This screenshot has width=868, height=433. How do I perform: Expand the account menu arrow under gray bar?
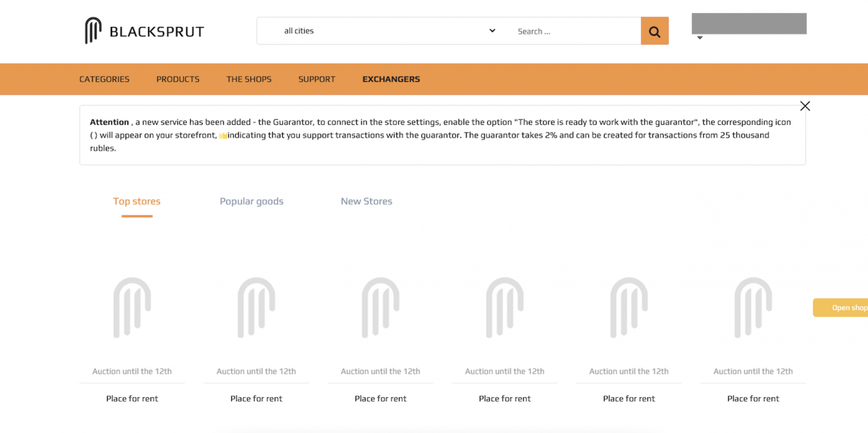[700, 38]
